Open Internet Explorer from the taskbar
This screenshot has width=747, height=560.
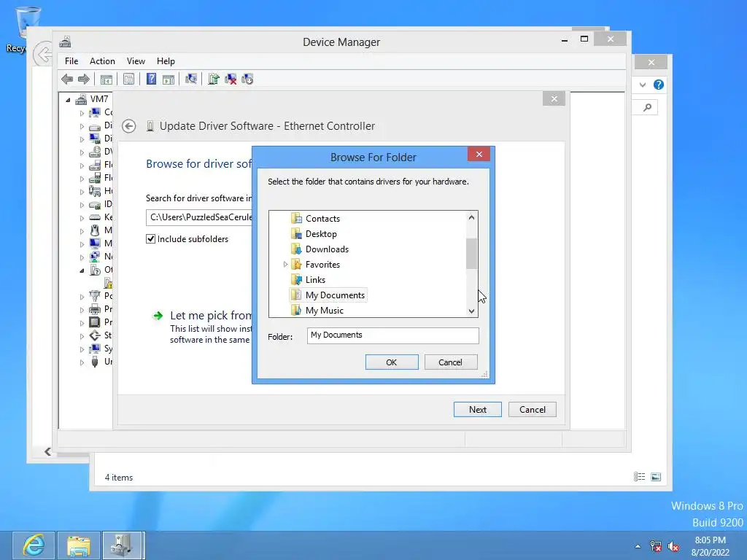pos(33,545)
